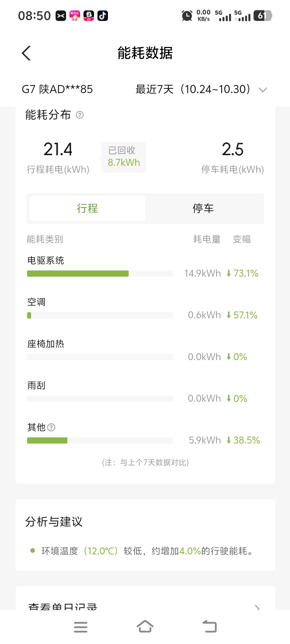290x644 pixels.
Task: Tap the help icon beside 其他
Action: click(x=51, y=427)
